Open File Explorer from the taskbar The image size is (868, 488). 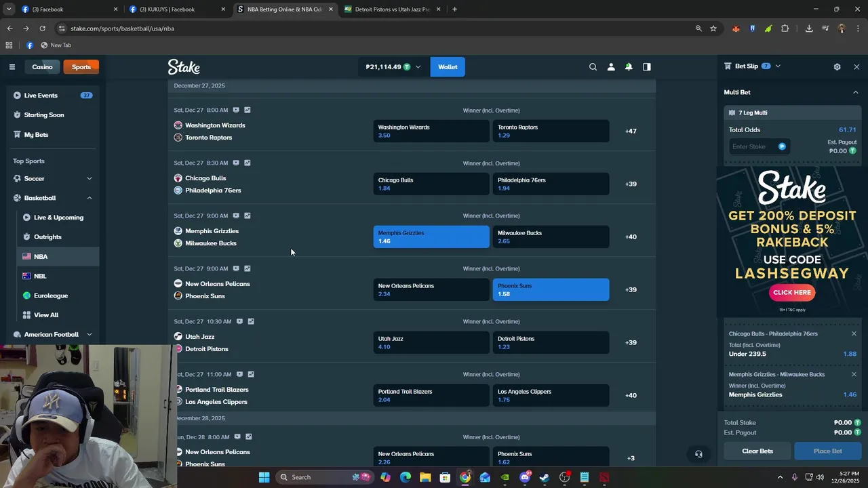(x=425, y=477)
